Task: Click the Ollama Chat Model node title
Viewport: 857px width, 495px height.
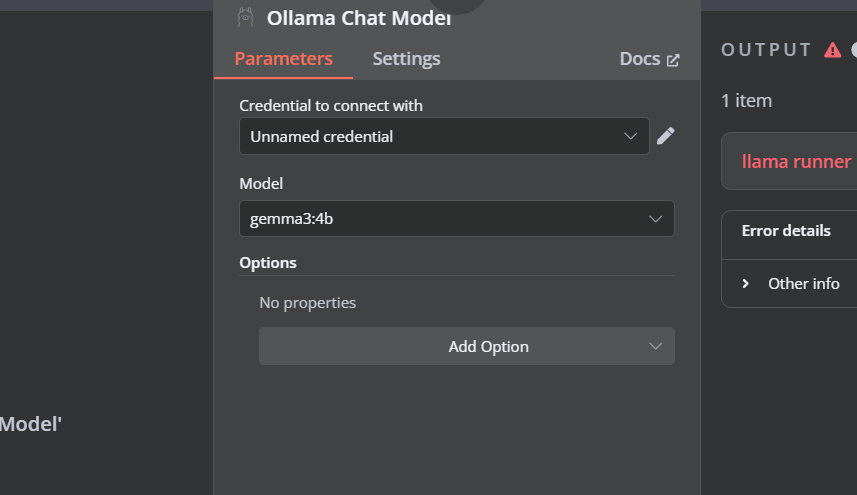Action: 359,18
